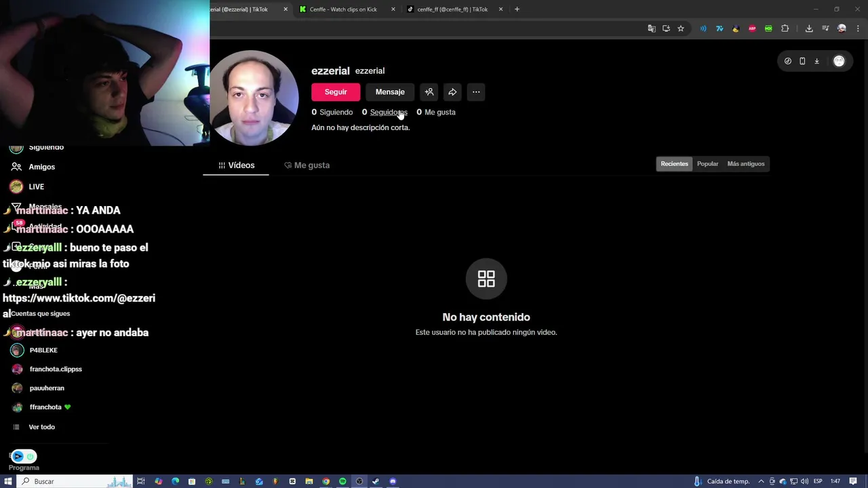The image size is (868, 488).
Task: Expand hidden system tray icons chevron
Action: [762, 481]
